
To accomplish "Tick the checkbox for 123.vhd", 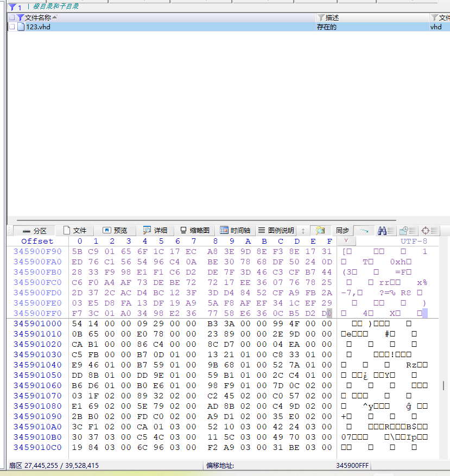I will [12, 27].
